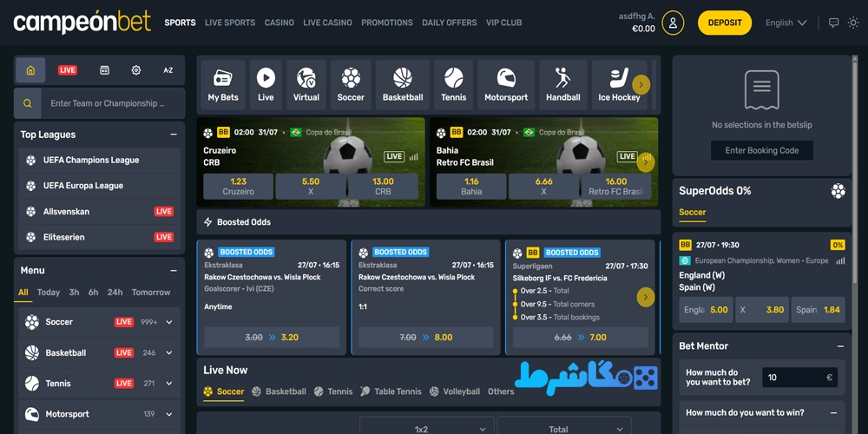The width and height of the screenshot is (868, 434).
Task: Expand the Basketball row chevron in Menu
Action: [169, 352]
